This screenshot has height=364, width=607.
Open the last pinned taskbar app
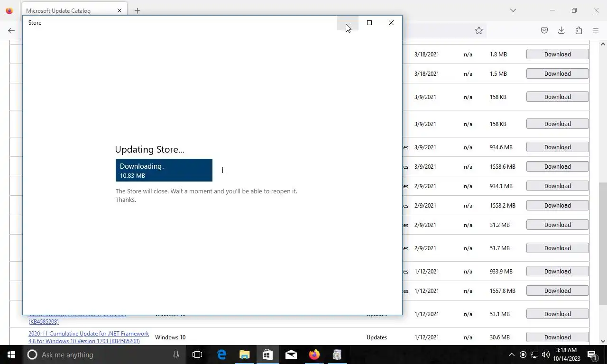[x=337, y=355]
